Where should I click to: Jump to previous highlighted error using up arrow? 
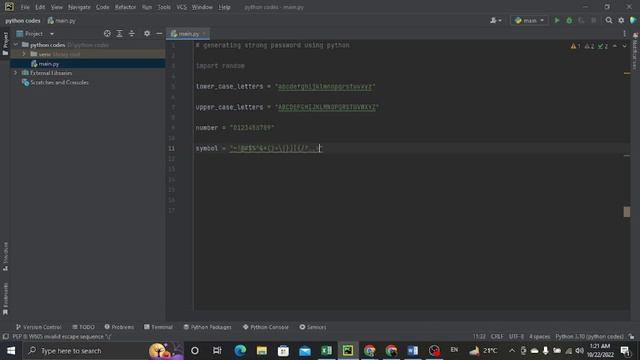tap(615, 46)
